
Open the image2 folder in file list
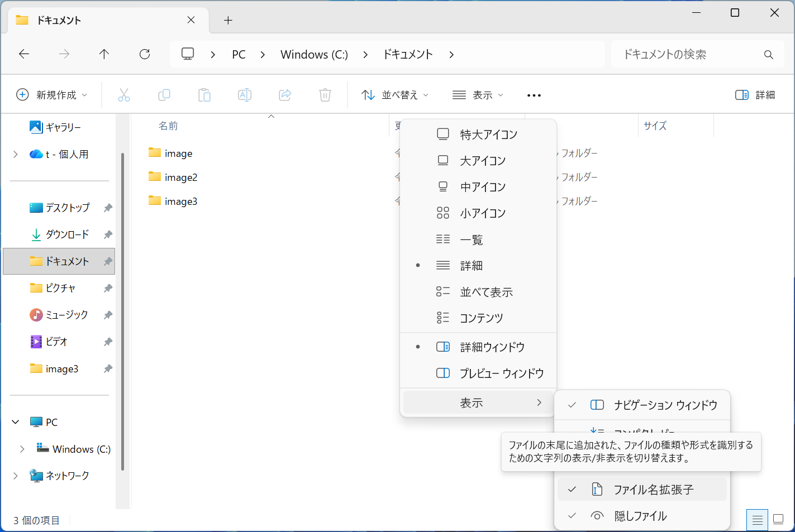[180, 178]
